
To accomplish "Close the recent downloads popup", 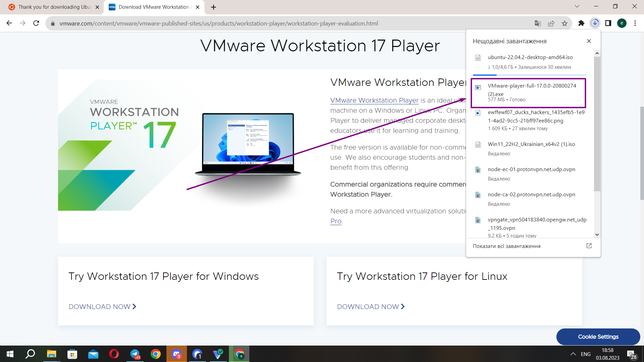I will 589,41.
